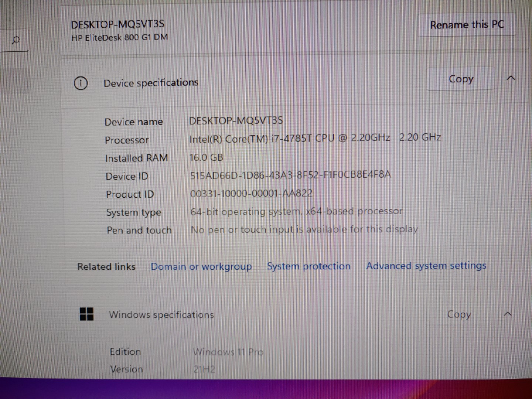Click the Related links label

click(106, 266)
